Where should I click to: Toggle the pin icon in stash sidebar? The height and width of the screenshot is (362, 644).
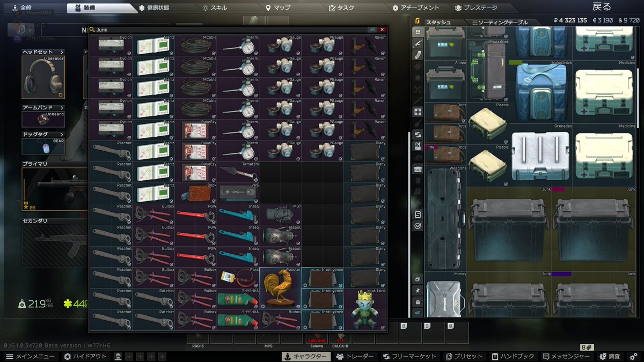418,290
